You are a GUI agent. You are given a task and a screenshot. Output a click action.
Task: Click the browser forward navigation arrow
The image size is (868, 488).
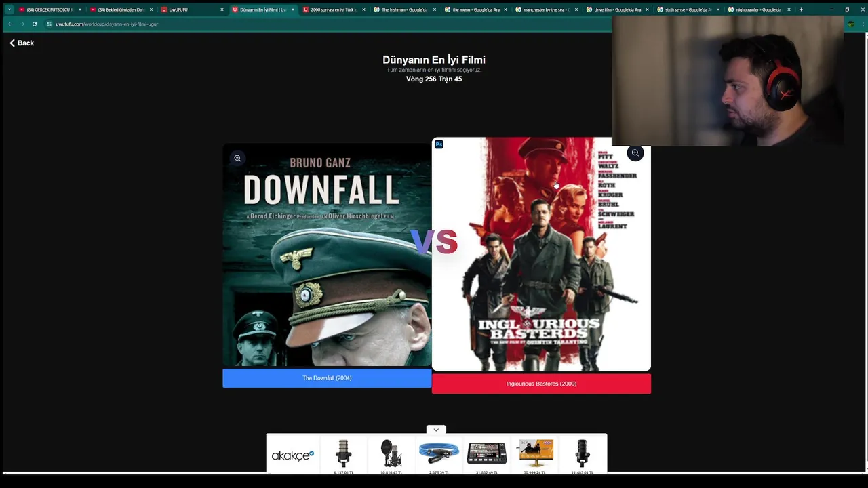click(x=22, y=24)
